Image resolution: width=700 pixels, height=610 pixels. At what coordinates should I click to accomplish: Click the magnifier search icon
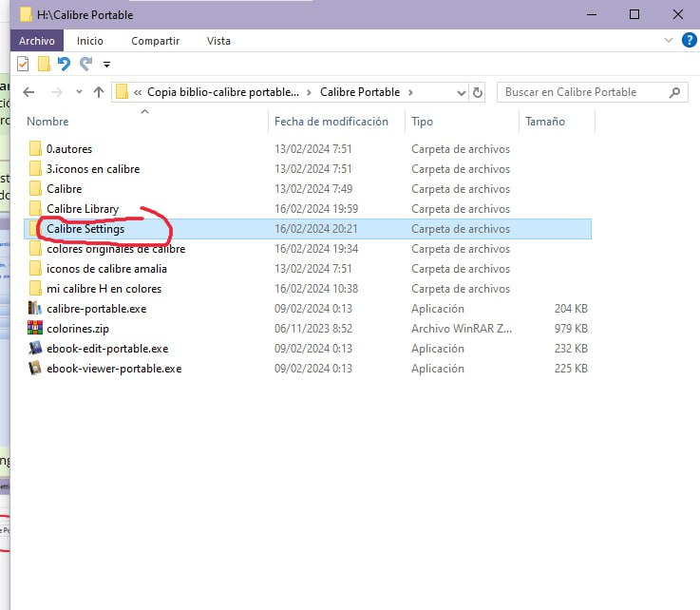click(675, 92)
